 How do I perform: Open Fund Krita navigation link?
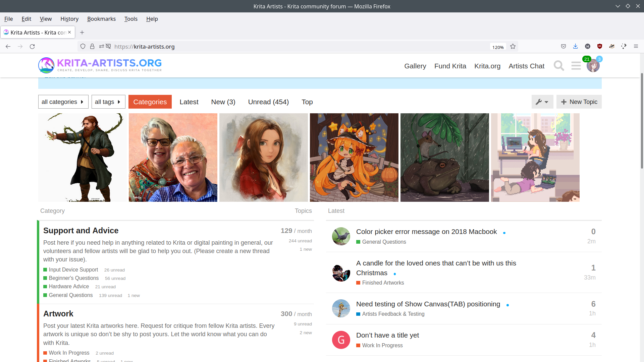(x=450, y=66)
